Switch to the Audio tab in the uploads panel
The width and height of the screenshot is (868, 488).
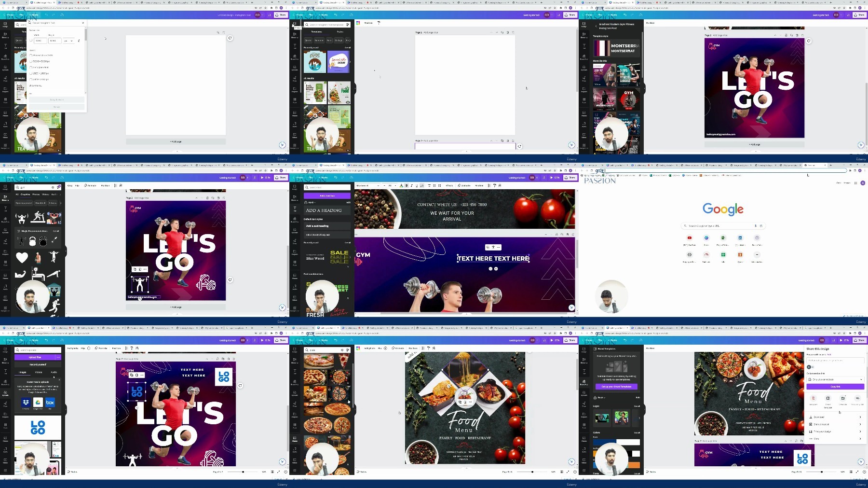[54, 372]
